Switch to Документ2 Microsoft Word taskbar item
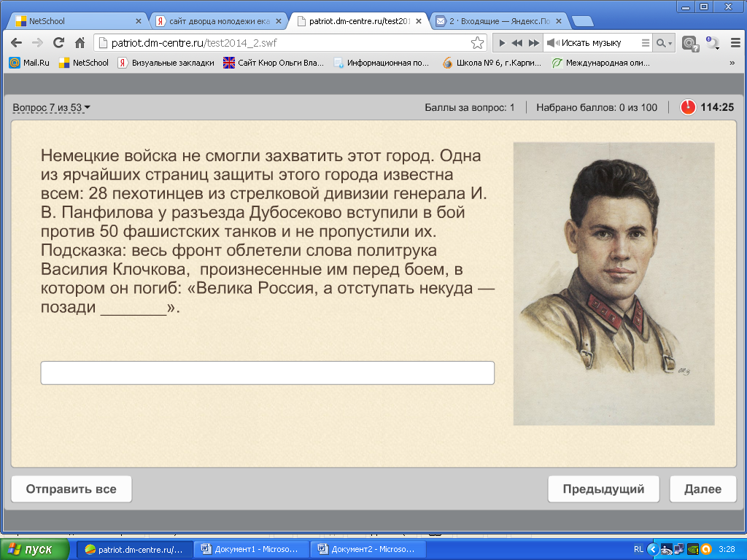The width and height of the screenshot is (747, 560). 368,550
